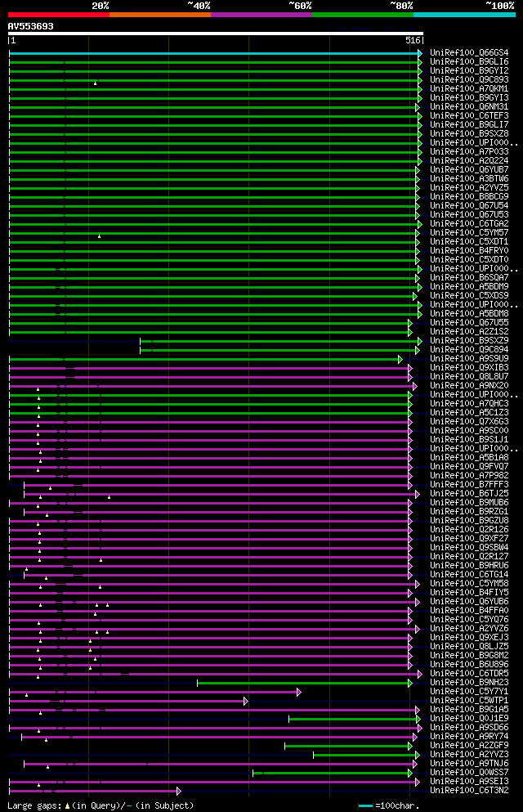This screenshot has width=523, height=812.
Task: Click the UniRef100_Q2R126 subject name
Action: pyautogui.click(x=469, y=530)
